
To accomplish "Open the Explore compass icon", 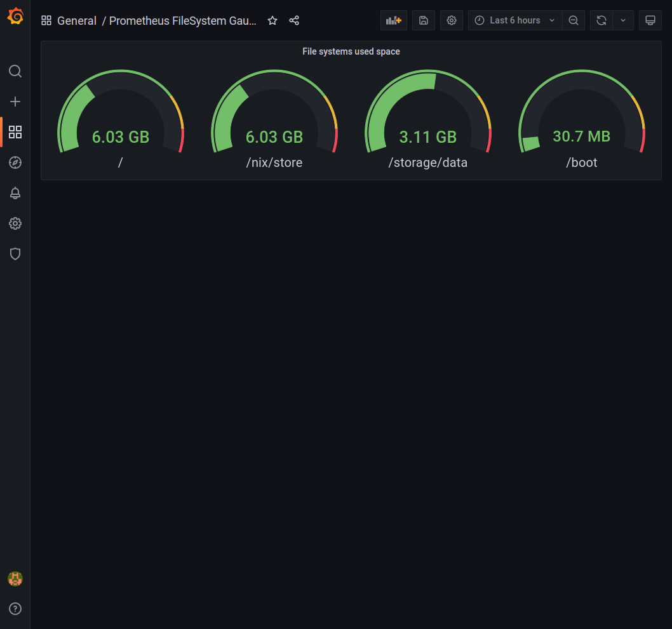I will (15, 162).
